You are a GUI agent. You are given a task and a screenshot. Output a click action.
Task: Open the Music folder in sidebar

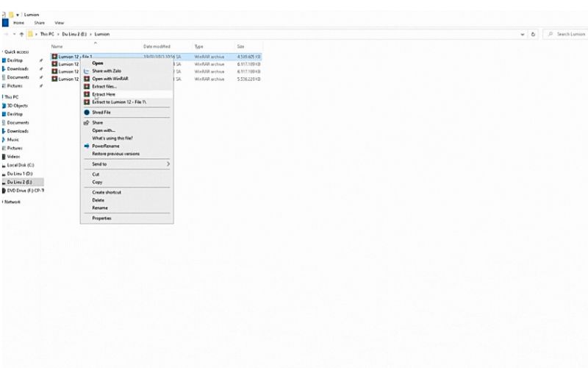(12, 140)
